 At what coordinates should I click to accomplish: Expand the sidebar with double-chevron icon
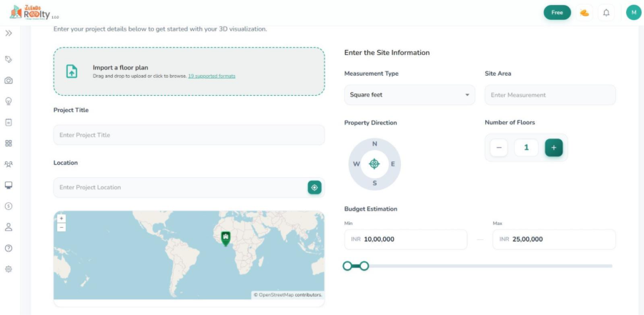pos(9,34)
